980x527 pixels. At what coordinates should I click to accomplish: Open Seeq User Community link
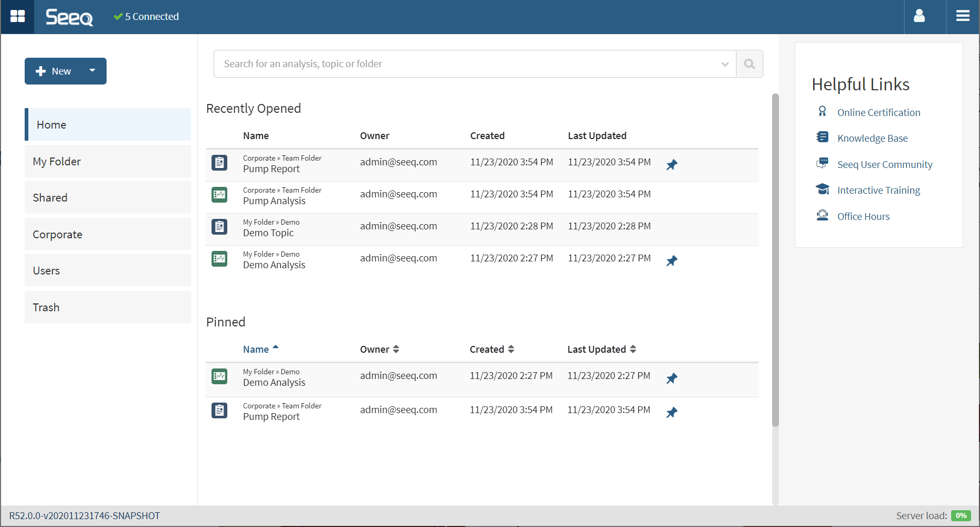point(884,165)
